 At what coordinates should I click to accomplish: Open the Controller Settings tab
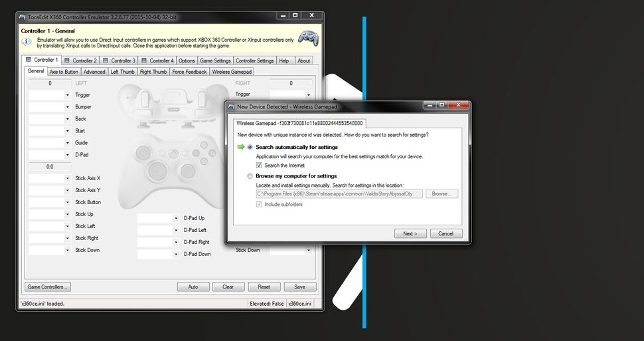coord(255,60)
